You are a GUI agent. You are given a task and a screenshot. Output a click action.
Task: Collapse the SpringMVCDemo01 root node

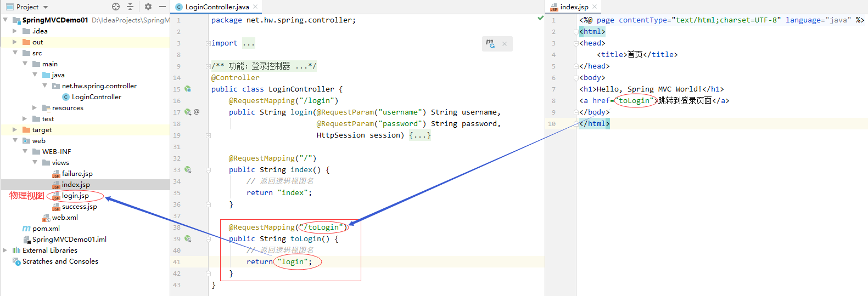click(5, 20)
